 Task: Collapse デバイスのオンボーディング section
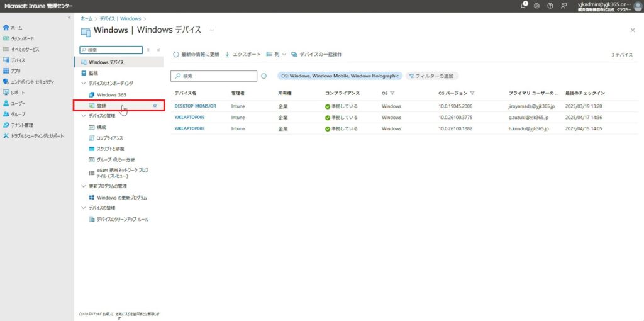[84, 83]
